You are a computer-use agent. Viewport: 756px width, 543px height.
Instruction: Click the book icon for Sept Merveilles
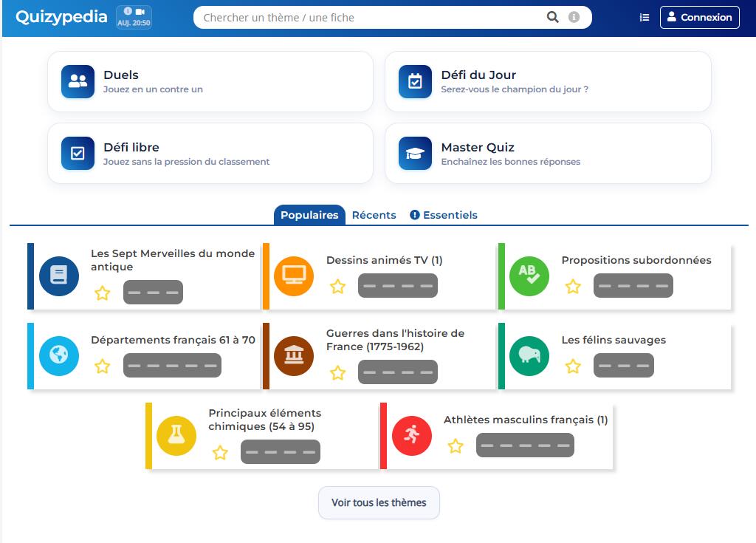[59, 276]
